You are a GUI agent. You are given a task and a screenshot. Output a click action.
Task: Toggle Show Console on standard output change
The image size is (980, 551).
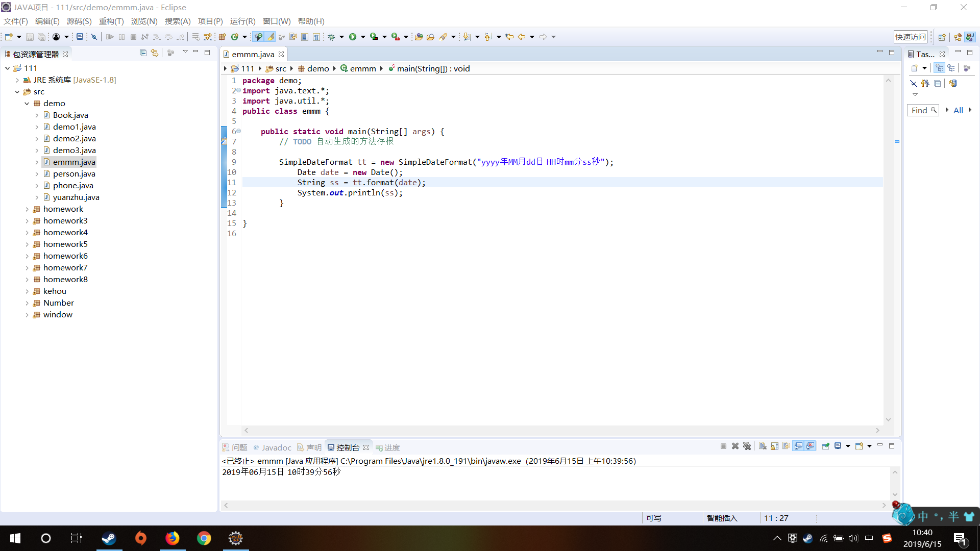[798, 446]
